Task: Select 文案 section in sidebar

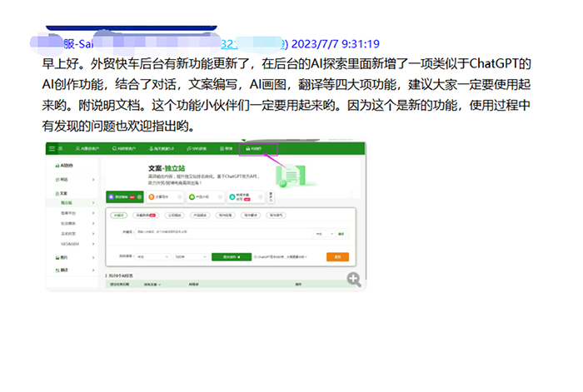Action: (x=62, y=193)
